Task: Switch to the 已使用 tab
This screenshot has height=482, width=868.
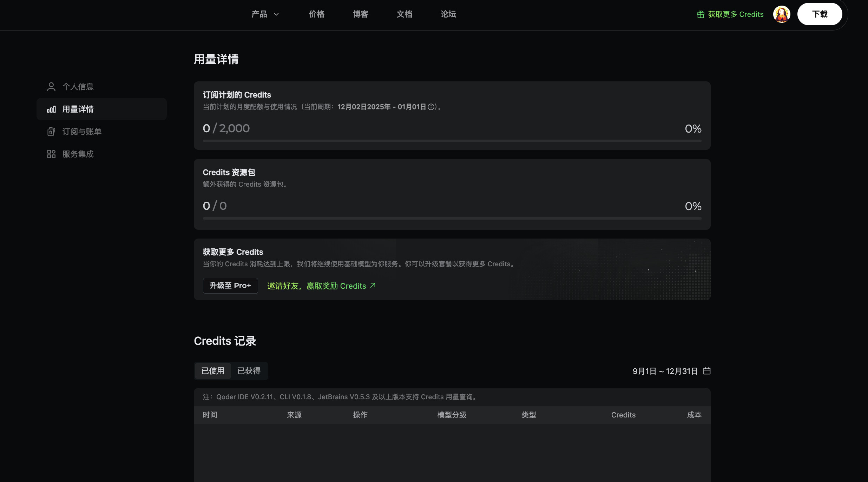Action: (213, 371)
